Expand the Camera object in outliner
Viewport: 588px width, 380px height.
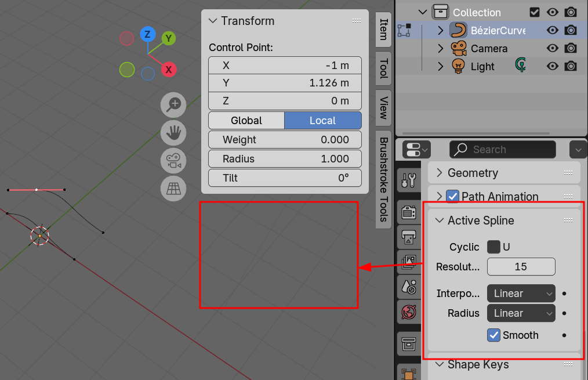(x=441, y=48)
